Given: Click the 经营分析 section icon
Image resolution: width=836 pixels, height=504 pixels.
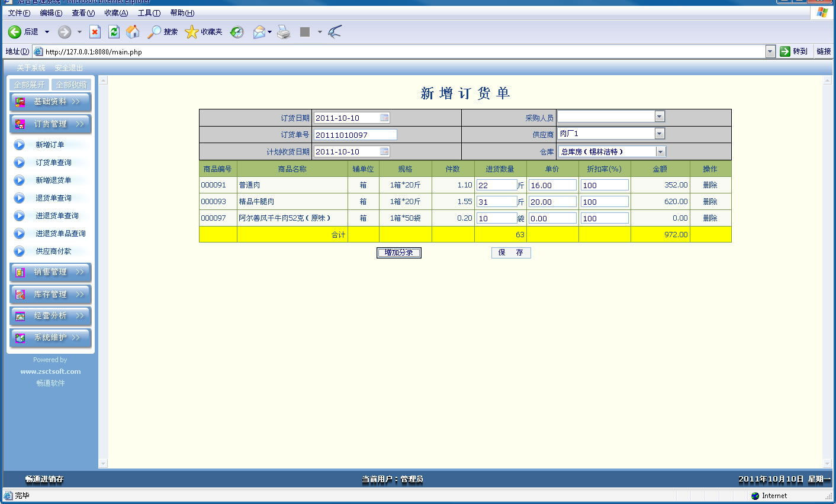Looking at the screenshot, I should point(20,316).
